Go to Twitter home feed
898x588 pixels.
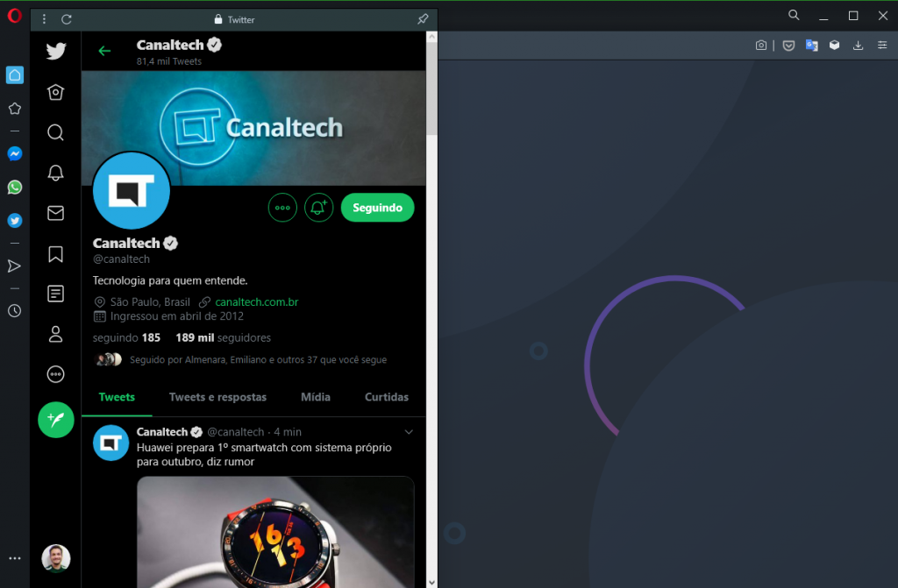55,92
